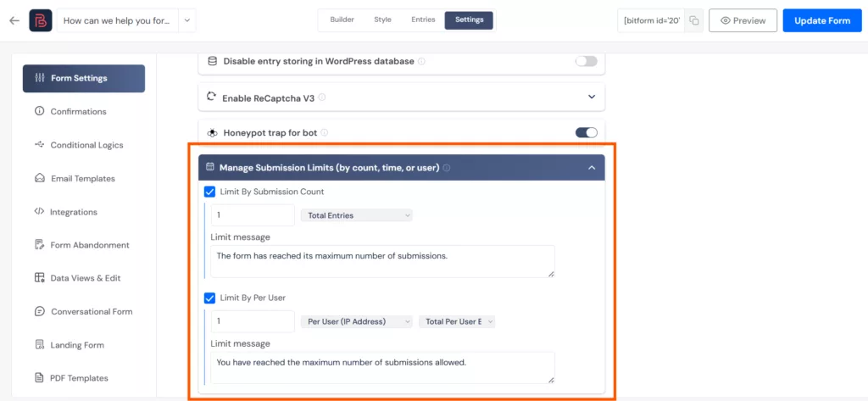Click the info icon beside Honeypot trap
This screenshot has width=868, height=401.
pyautogui.click(x=325, y=133)
